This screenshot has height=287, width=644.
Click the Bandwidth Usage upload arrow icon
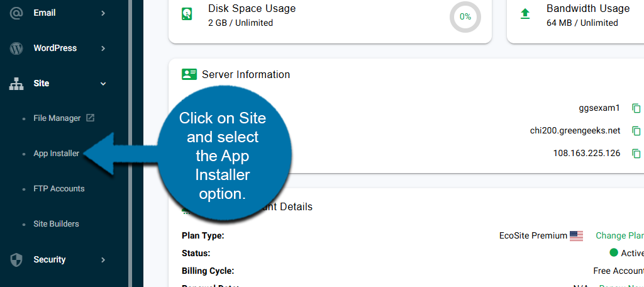525,14
